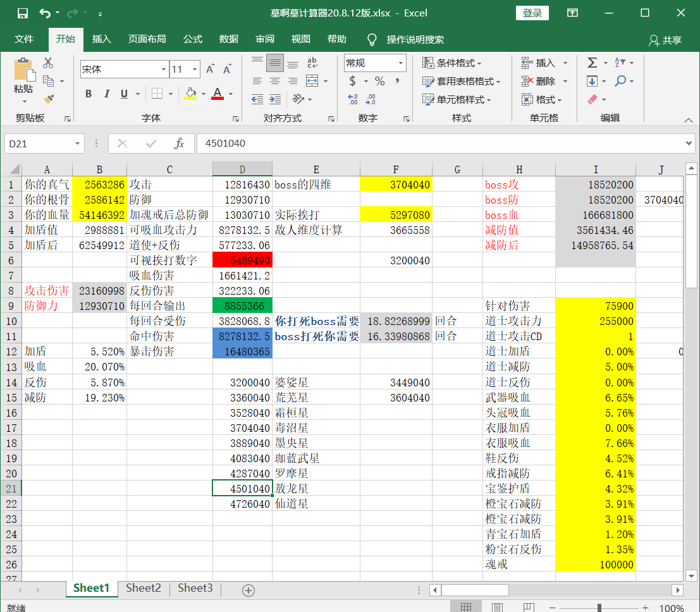Screen dimensions: 700x612
Task: Expand the number format dropdown
Action: pyautogui.click(x=401, y=63)
